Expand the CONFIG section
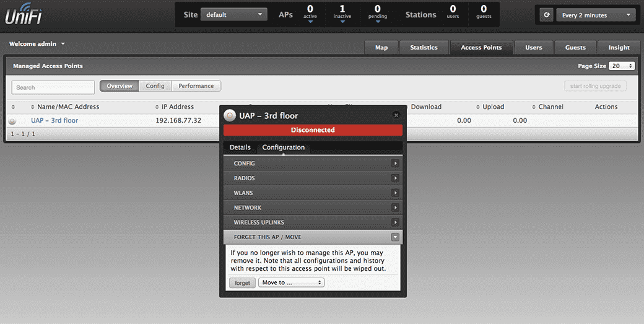This screenshot has width=644, height=324. [395, 164]
